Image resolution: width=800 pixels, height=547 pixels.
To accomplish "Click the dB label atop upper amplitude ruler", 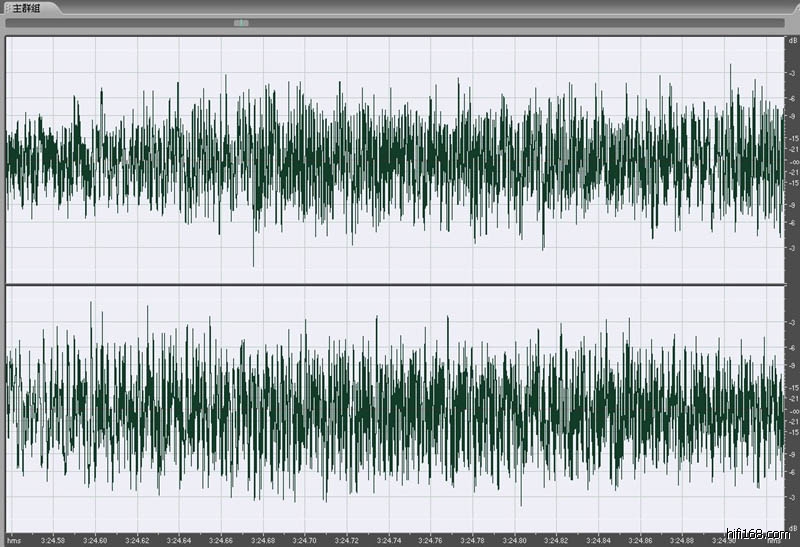I will coord(792,40).
